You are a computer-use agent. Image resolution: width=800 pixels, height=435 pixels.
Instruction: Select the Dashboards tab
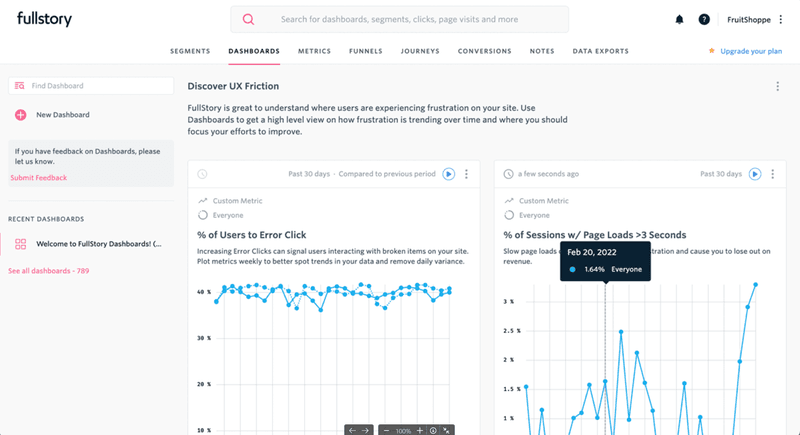[254, 51]
